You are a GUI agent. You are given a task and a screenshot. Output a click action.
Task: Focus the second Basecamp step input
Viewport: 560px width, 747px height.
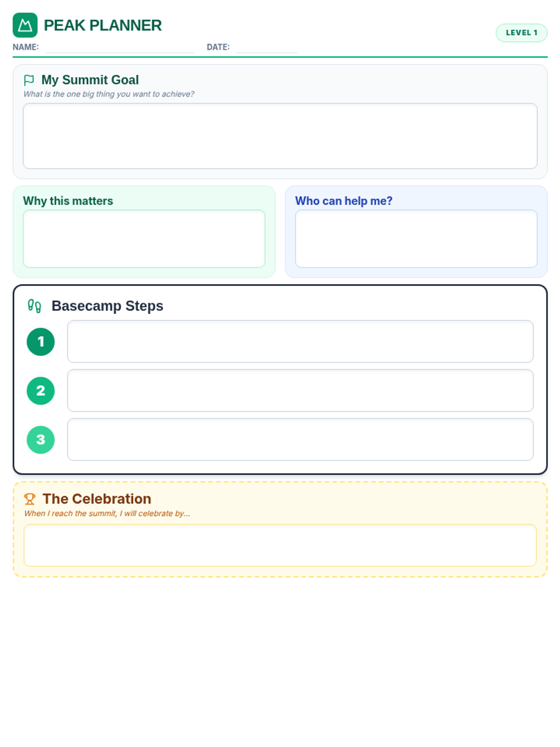coord(300,390)
